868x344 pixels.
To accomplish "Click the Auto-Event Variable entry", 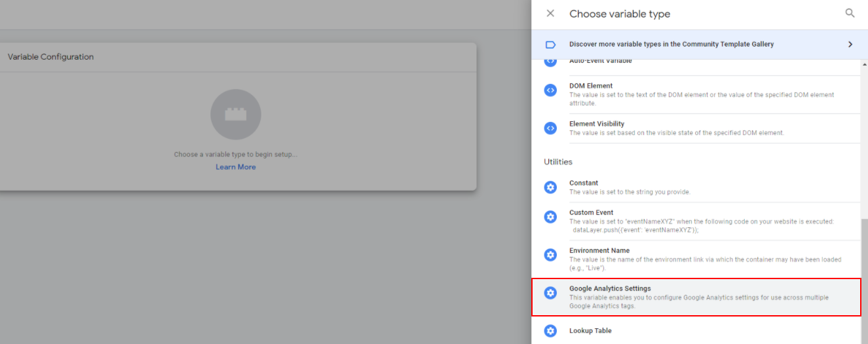I will coord(695,66).
